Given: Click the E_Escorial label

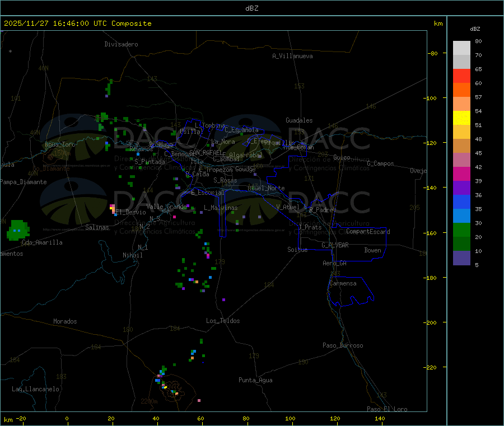Looking at the screenshot, I should click(208, 193).
